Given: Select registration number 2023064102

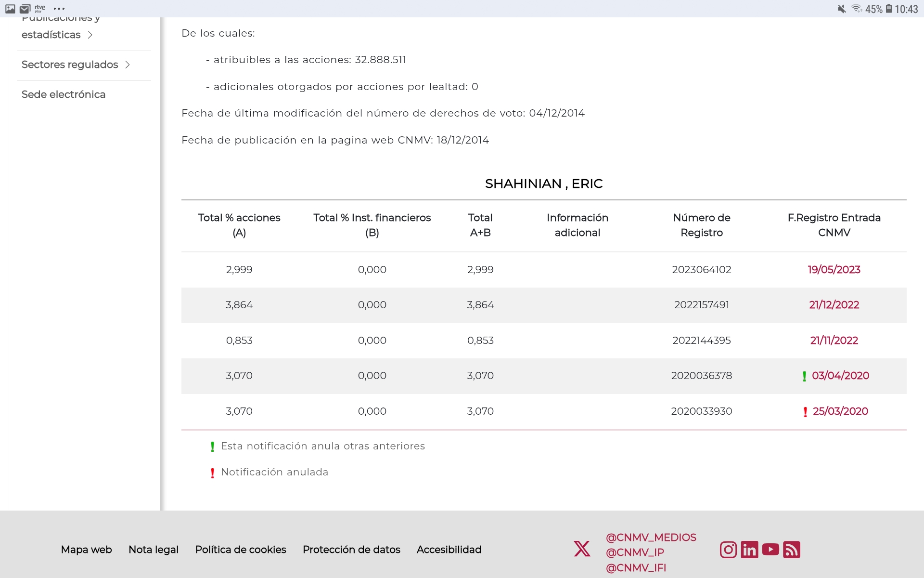Looking at the screenshot, I should click(x=702, y=270).
